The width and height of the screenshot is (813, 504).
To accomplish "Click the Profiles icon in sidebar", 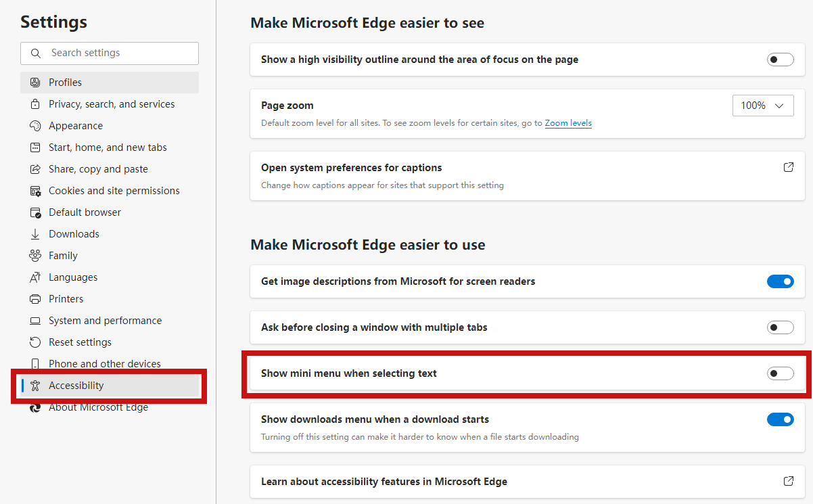I will click(x=35, y=83).
